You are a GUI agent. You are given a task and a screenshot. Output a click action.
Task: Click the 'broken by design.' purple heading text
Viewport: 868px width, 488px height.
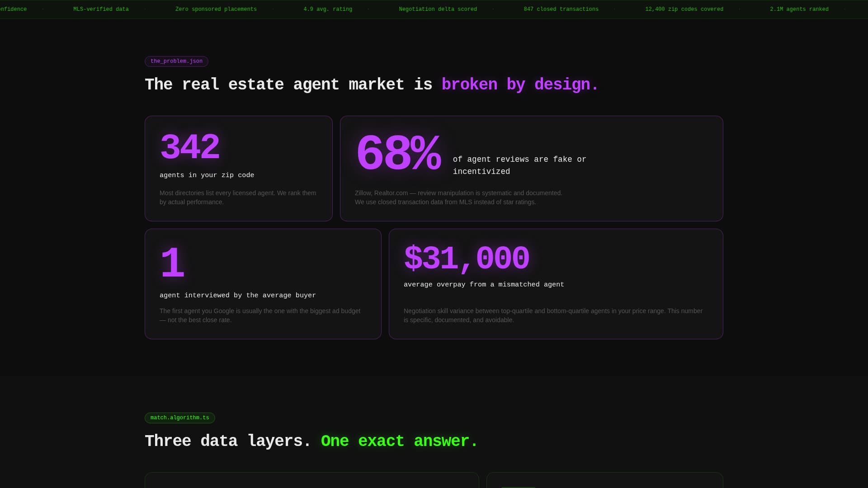click(520, 85)
